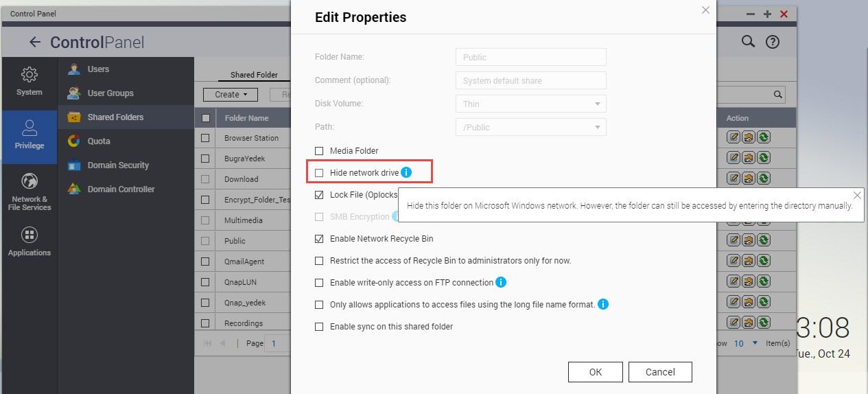Open Network & File Services section
868x394 pixels.
click(29, 192)
